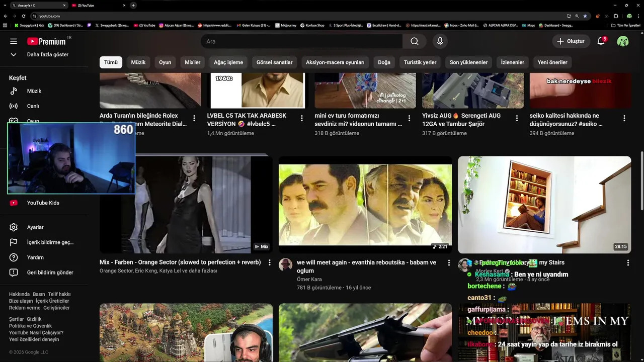Viewport: 644px width, 362px height.
Task: Select the Görsel sanatlar filter chip
Action: [274, 62]
